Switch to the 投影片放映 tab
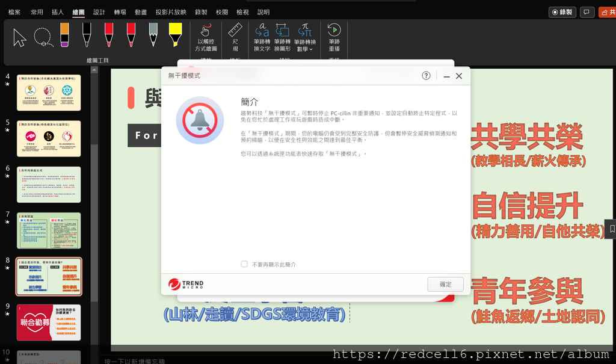616x364 pixels. point(171,12)
